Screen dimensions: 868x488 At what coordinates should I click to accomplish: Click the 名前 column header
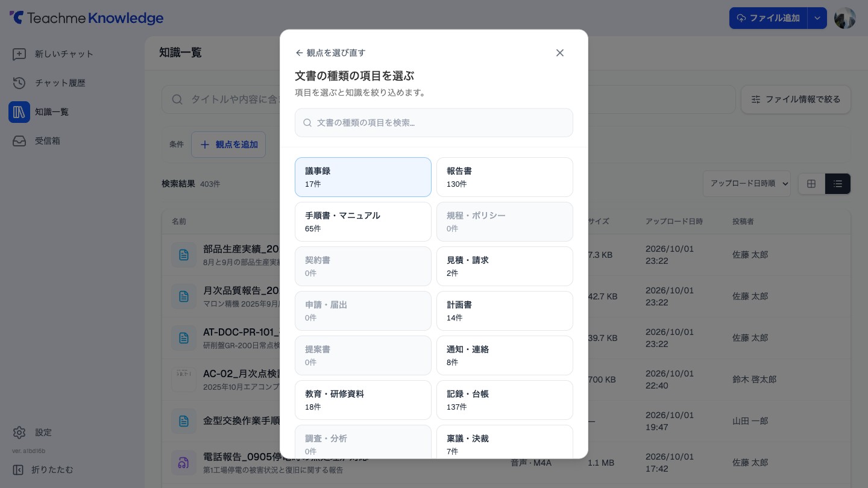[x=179, y=222]
